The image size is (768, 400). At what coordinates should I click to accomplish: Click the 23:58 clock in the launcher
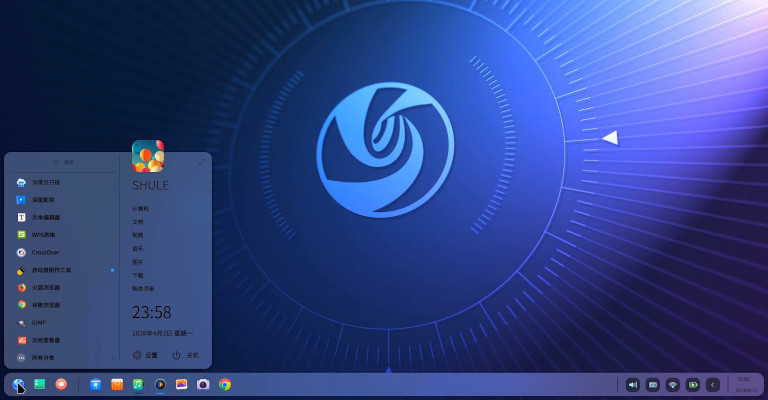[151, 312]
